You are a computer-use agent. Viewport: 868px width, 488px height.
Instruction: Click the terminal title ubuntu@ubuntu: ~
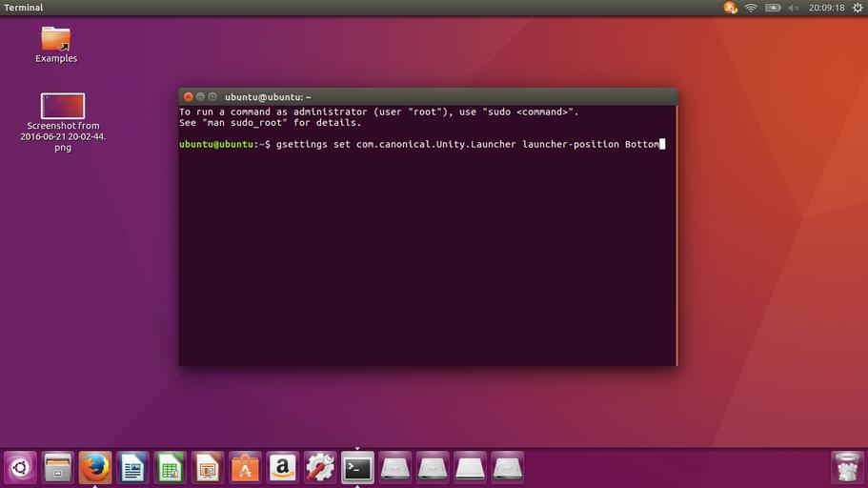(x=268, y=97)
